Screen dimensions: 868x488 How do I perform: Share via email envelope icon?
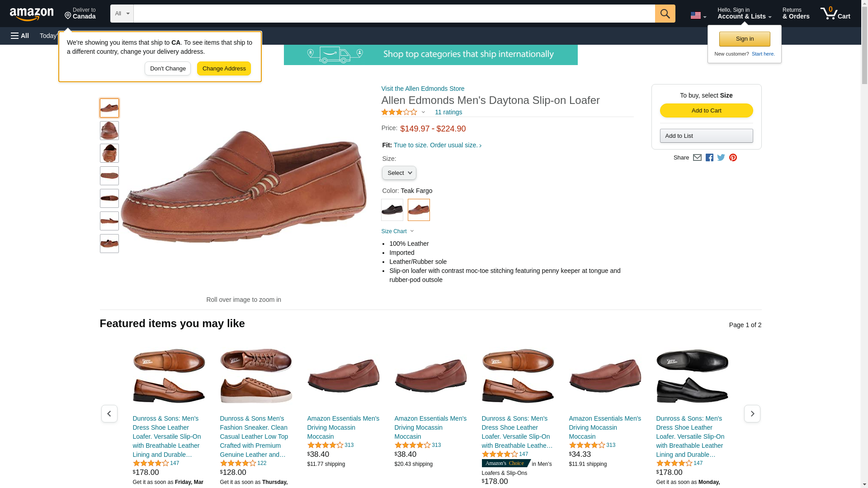click(x=697, y=158)
